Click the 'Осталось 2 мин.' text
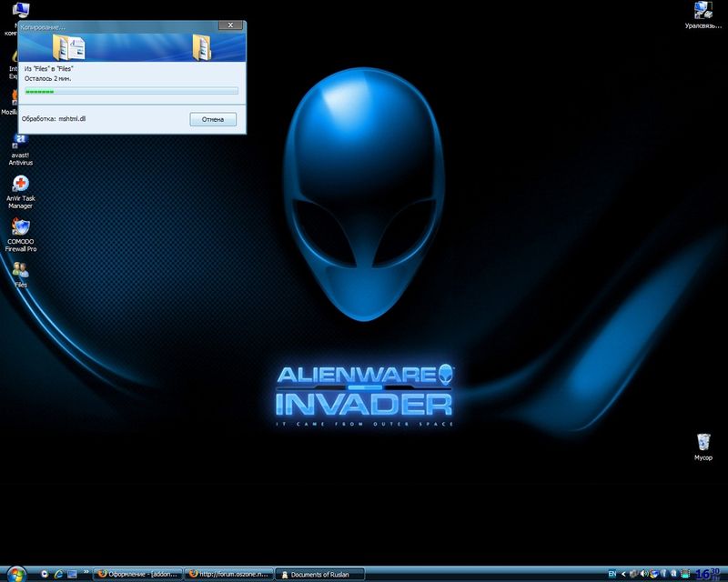728x582 pixels. tap(48, 79)
